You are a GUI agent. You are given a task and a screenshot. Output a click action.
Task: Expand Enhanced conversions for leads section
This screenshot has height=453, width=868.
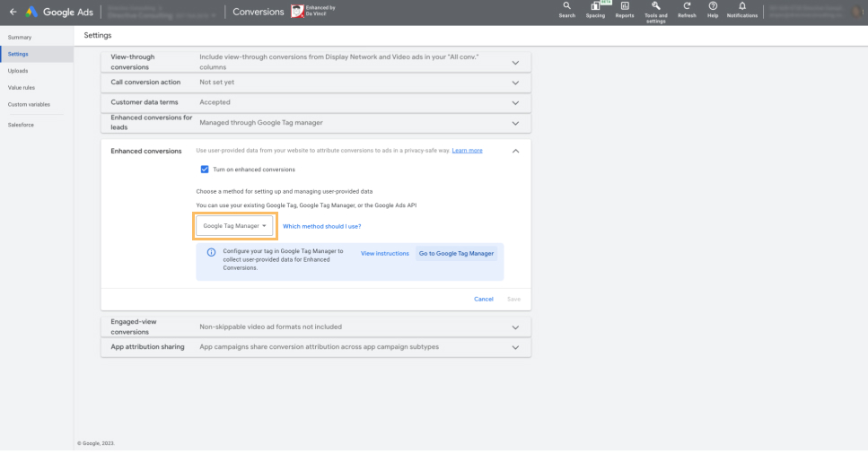tap(515, 124)
